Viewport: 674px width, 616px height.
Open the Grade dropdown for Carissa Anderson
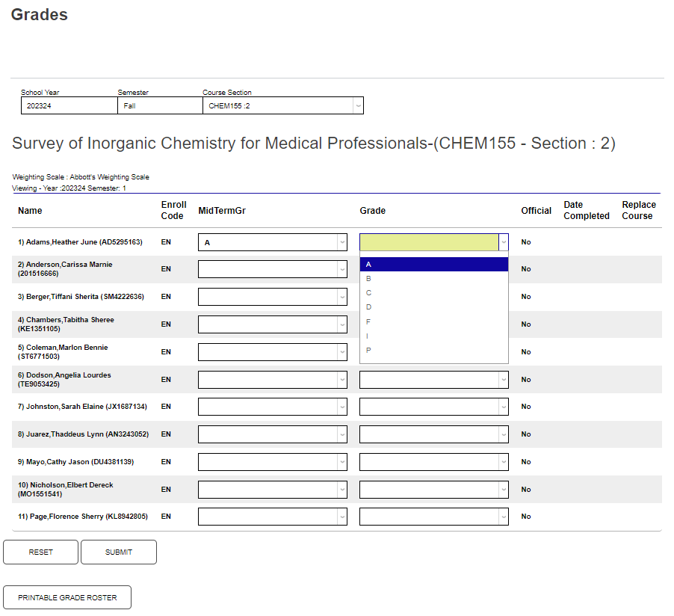501,269
